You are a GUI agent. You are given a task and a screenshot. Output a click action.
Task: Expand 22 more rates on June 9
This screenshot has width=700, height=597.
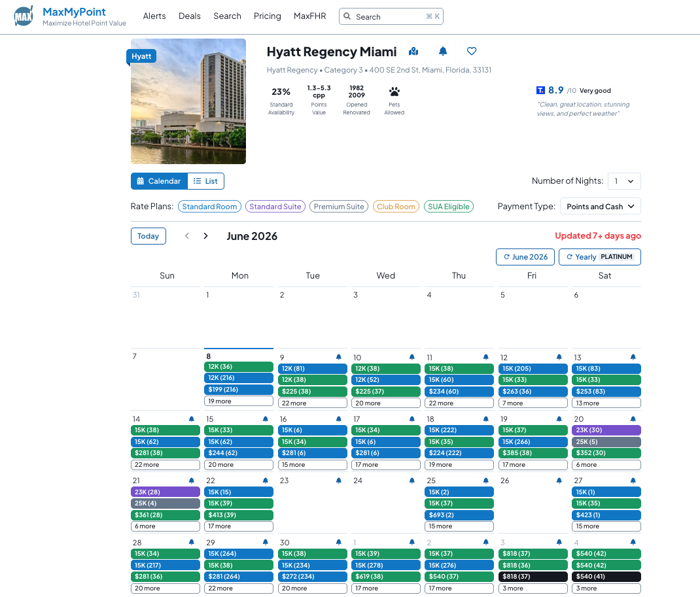click(x=313, y=403)
